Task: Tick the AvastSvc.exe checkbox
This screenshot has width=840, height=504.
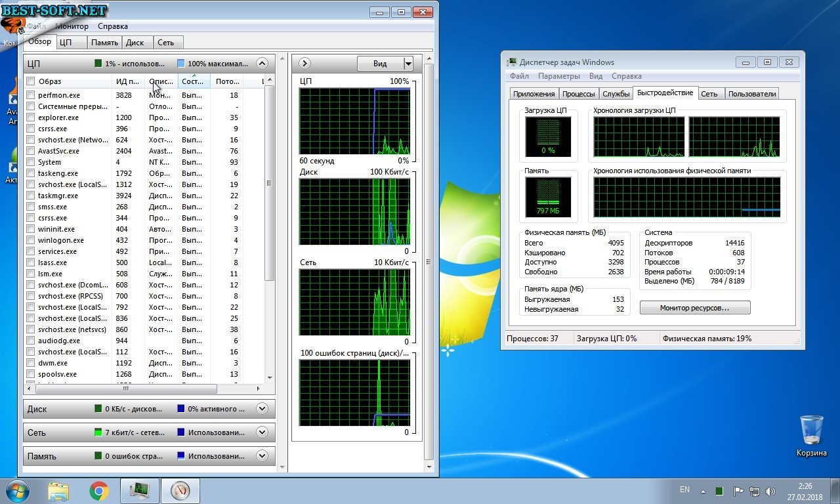Action: click(x=31, y=151)
